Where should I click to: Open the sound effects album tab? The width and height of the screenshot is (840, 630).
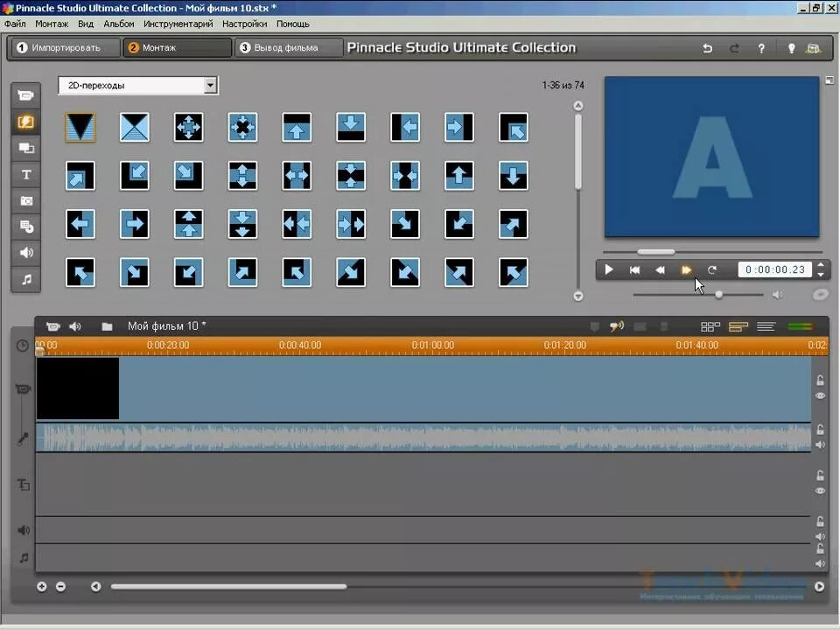(25, 253)
